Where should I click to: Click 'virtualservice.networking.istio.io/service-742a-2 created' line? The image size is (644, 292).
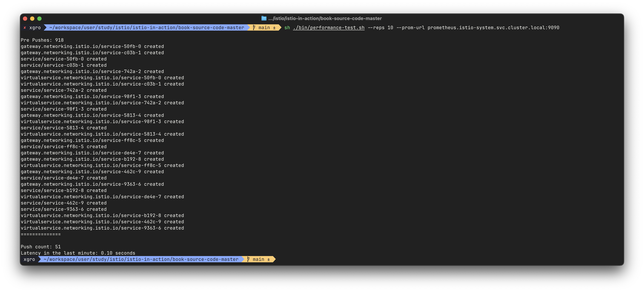102,103
